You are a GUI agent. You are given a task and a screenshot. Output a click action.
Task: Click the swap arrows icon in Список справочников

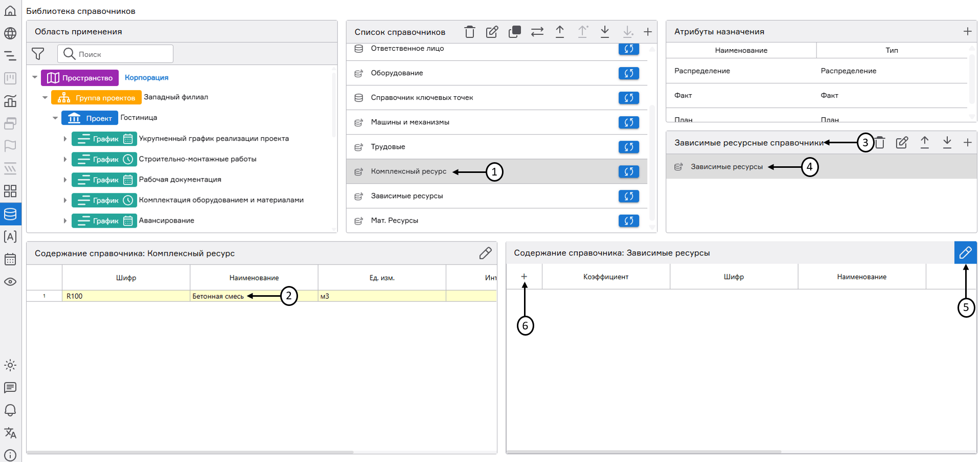pos(537,32)
